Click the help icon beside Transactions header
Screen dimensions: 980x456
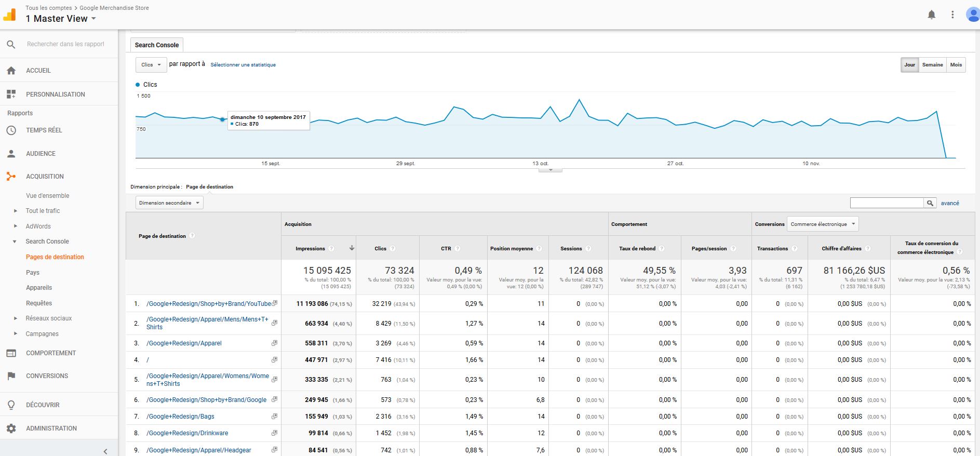click(795, 249)
